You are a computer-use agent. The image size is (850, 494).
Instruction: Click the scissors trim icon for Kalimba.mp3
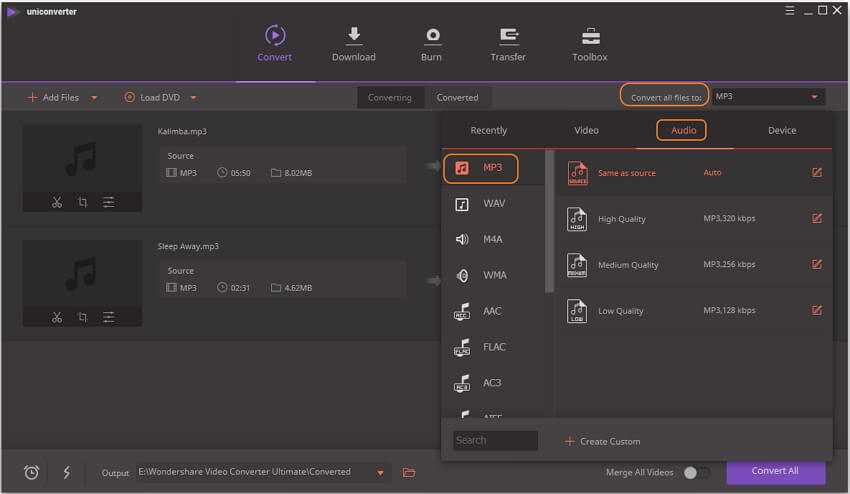[x=57, y=202]
